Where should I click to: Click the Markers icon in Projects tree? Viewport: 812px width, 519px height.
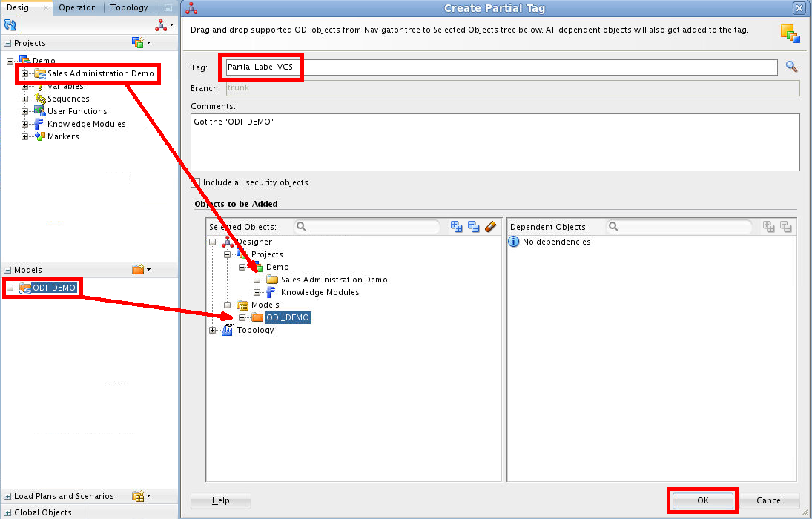pyautogui.click(x=40, y=136)
